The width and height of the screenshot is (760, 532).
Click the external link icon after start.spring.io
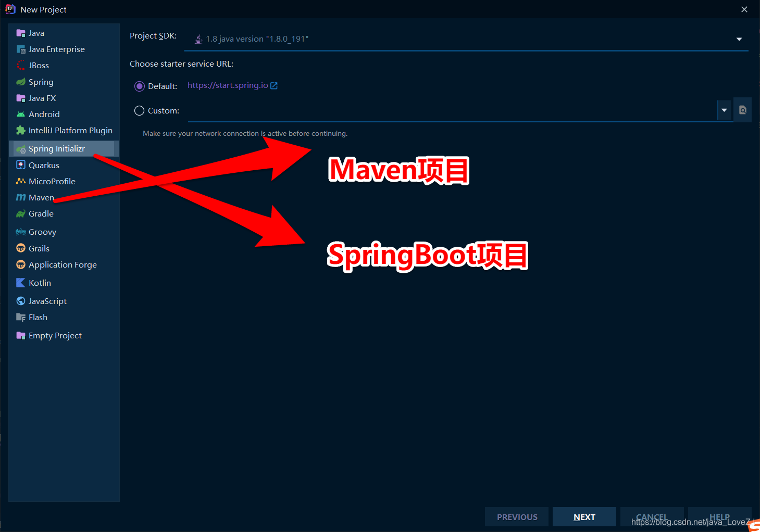[x=274, y=86]
